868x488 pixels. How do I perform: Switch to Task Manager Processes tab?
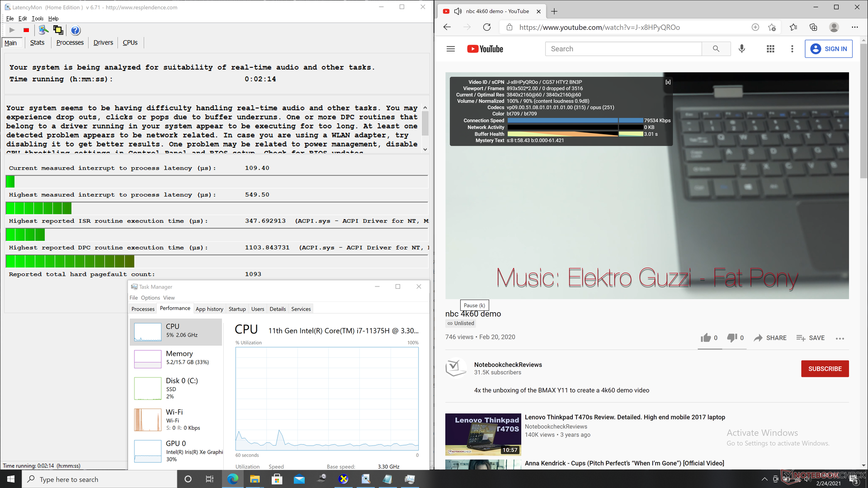[143, 309]
